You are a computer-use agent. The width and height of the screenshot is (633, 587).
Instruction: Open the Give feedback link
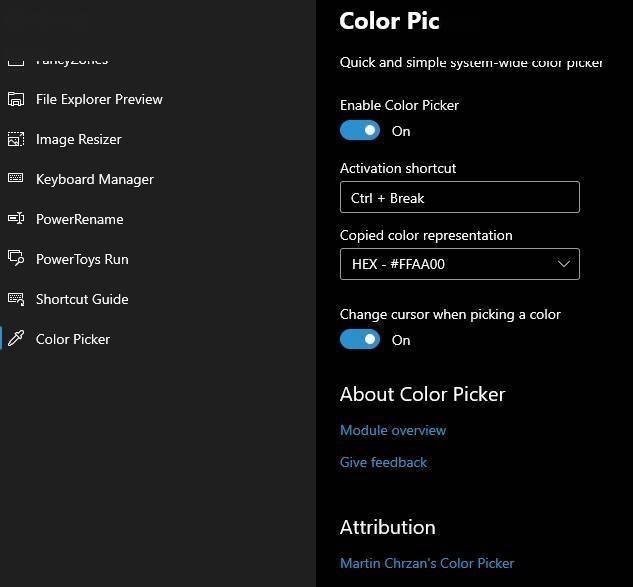coord(383,462)
